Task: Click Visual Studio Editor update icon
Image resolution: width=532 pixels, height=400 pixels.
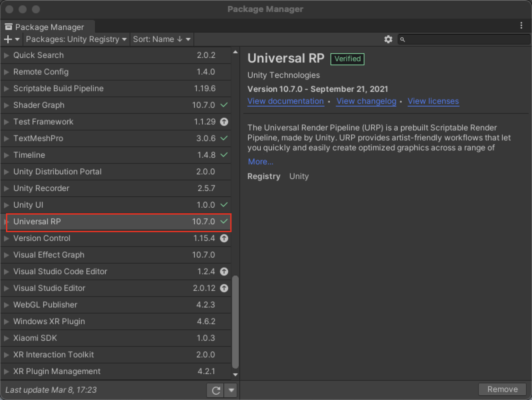Action: pos(224,288)
